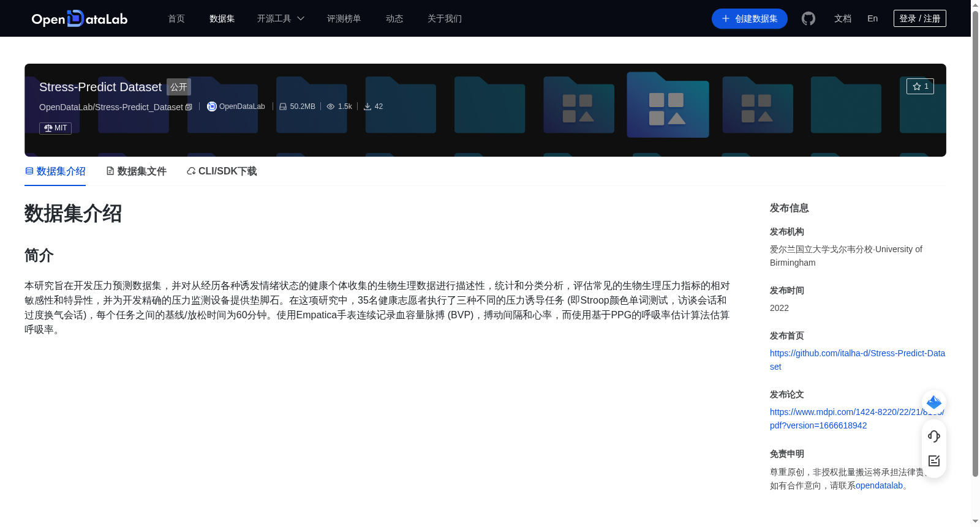
Task: Click the OpenDataLab publisher avatar
Action: click(x=212, y=107)
